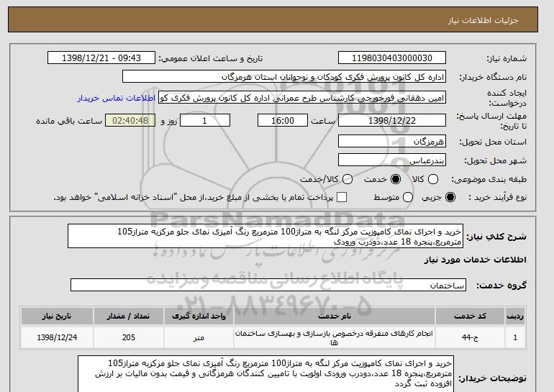Click the شماره نیاز label
This screenshot has width=554, height=392.
[507, 59]
